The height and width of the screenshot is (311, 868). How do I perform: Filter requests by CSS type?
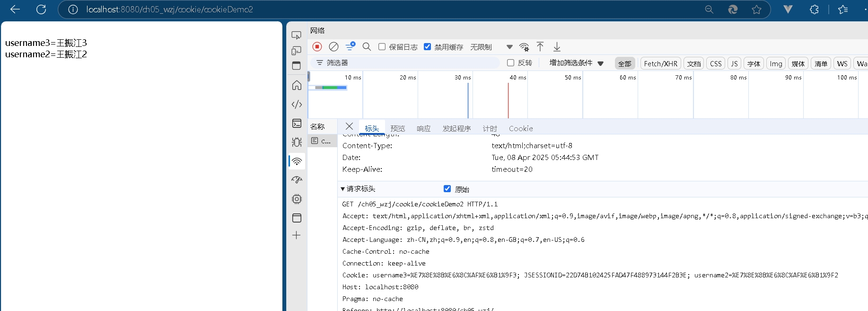(715, 63)
